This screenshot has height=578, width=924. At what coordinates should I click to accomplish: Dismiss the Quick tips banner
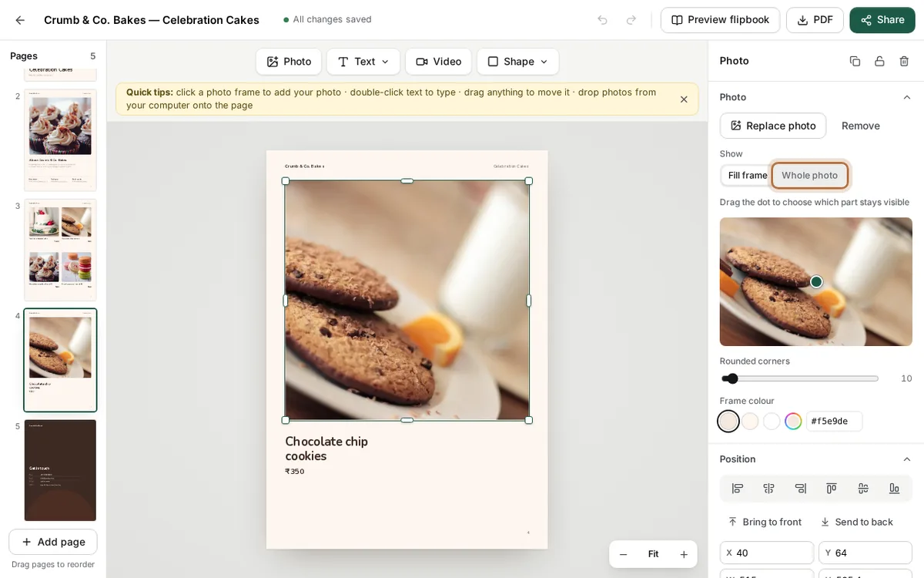tap(684, 99)
